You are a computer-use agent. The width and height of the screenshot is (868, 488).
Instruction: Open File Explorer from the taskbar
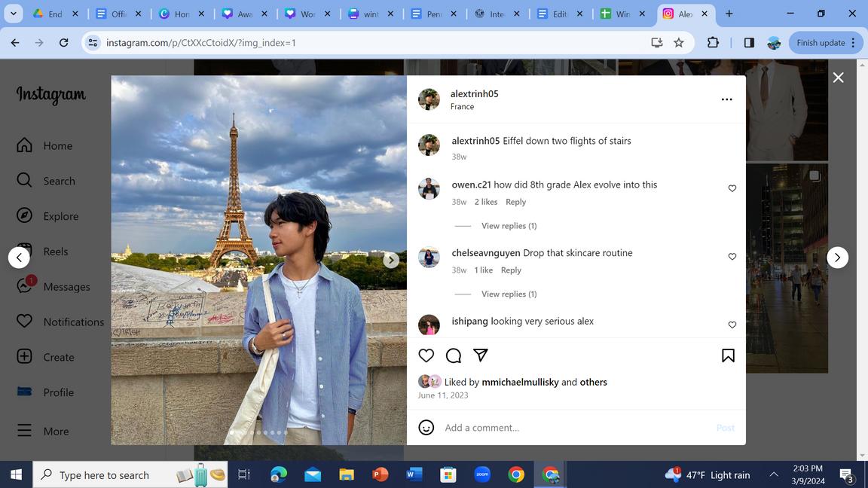[x=347, y=474]
